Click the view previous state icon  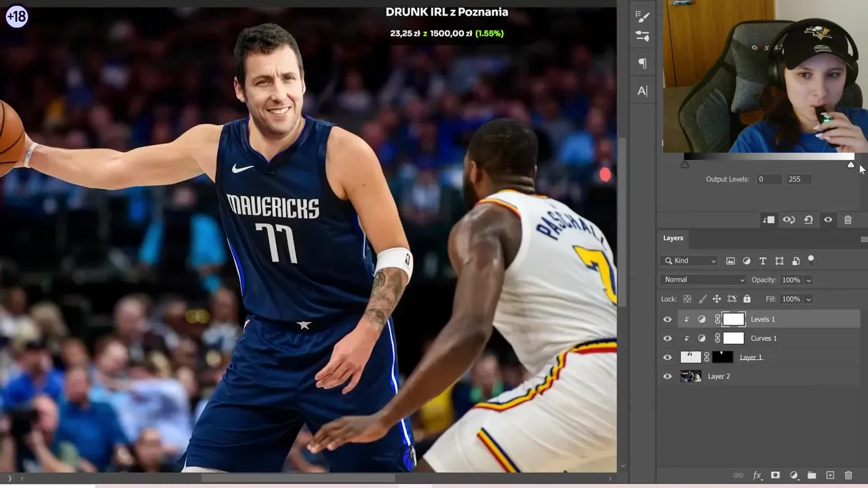(x=789, y=220)
